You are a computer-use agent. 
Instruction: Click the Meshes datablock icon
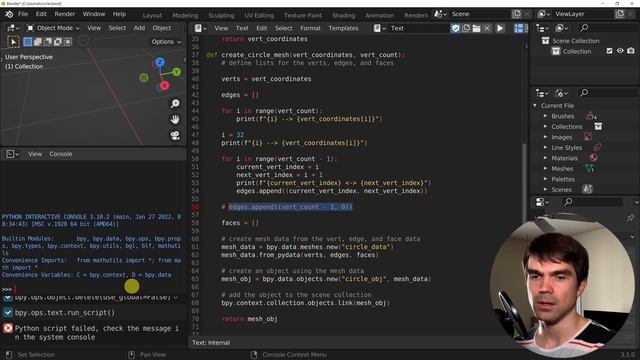[589, 168]
